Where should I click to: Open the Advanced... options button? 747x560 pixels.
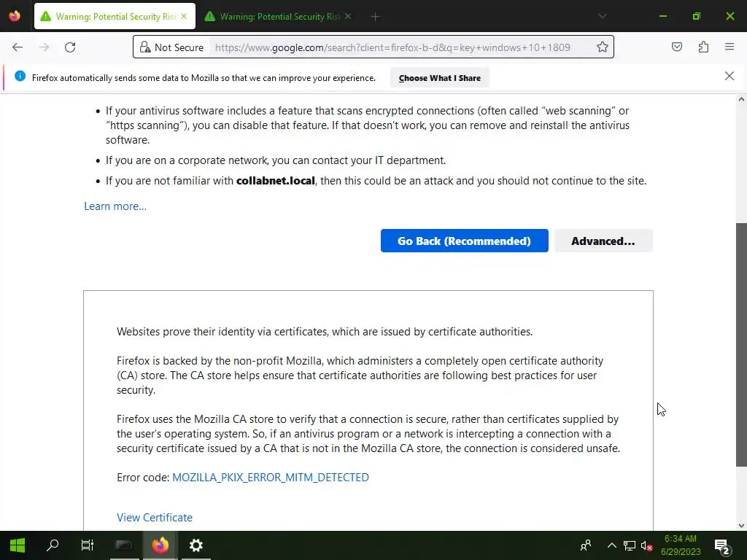[603, 241]
